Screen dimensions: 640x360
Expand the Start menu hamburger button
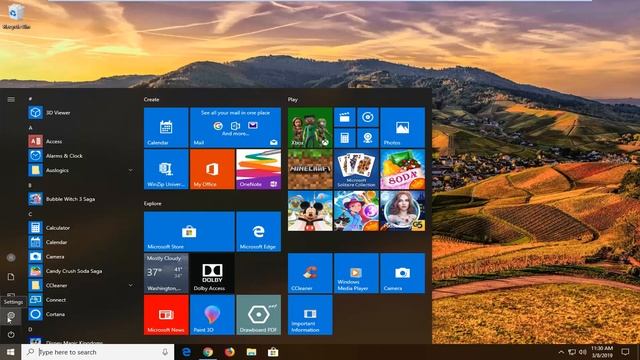pos(11,99)
